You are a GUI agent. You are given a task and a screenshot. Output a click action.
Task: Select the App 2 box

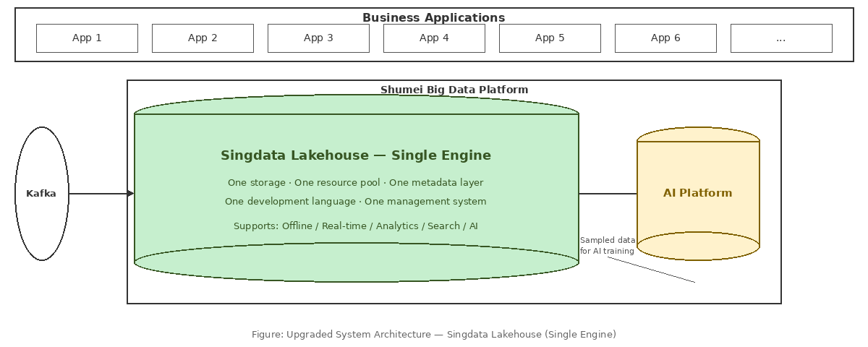pyautogui.click(x=203, y=38)
